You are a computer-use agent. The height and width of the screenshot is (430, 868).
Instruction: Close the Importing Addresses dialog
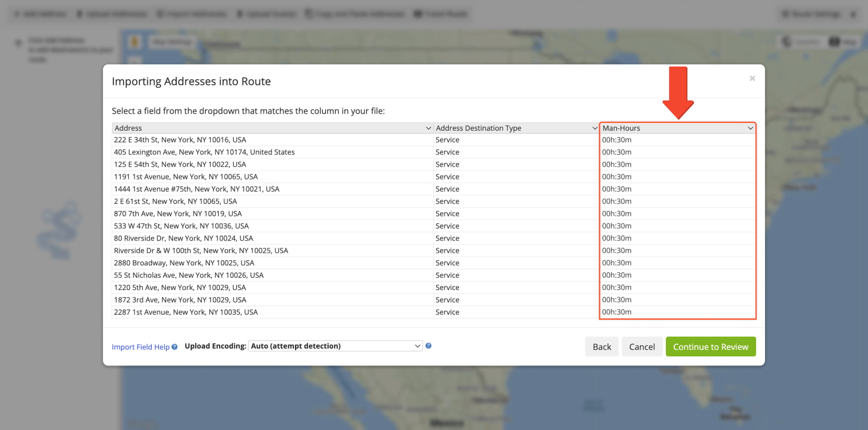(752, 78)
